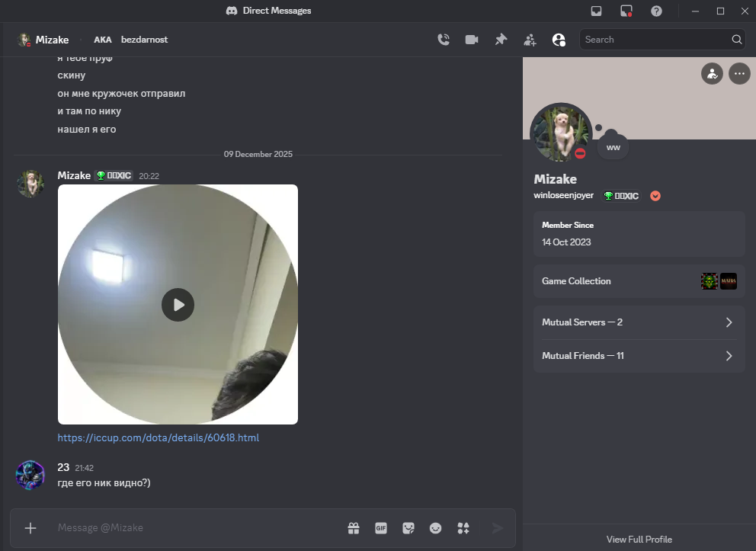Expand Mutual Friends — 11
Screen dimensions: 756x551
[639, 356]
